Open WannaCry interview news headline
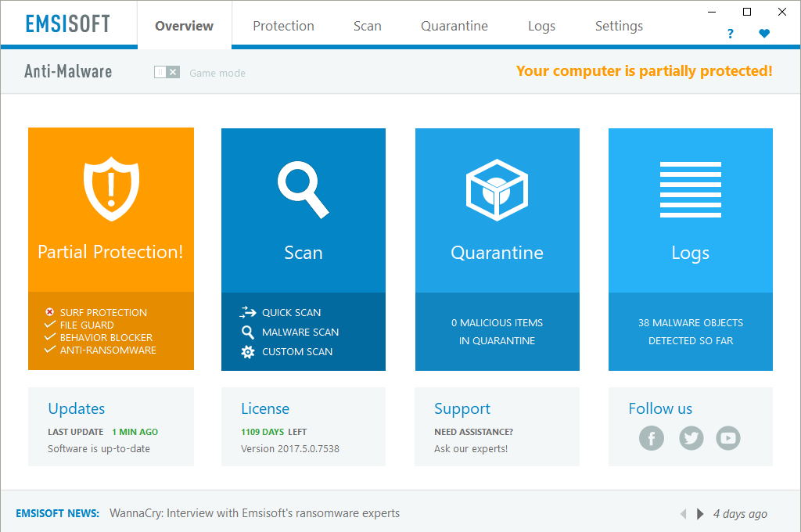Viewport: 801px width, 532px height. tap(254, 513)
